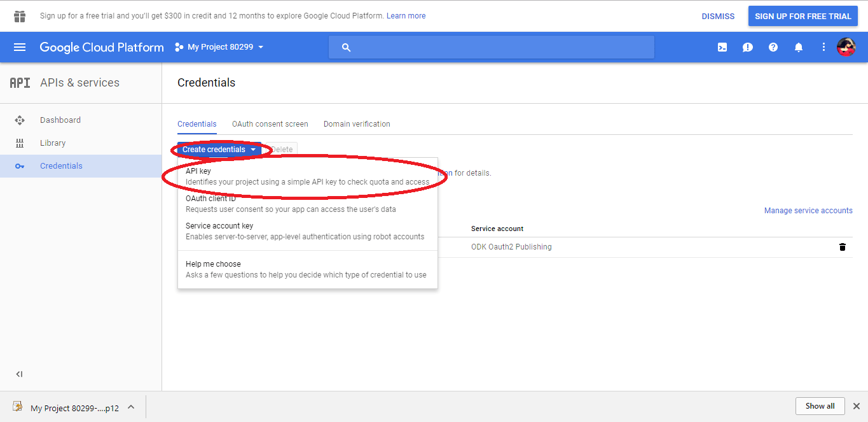The width and height of the screenshot is (868, 422).
Task: Switch to OAuth consent screen tab
Action: tap(270, 124)
